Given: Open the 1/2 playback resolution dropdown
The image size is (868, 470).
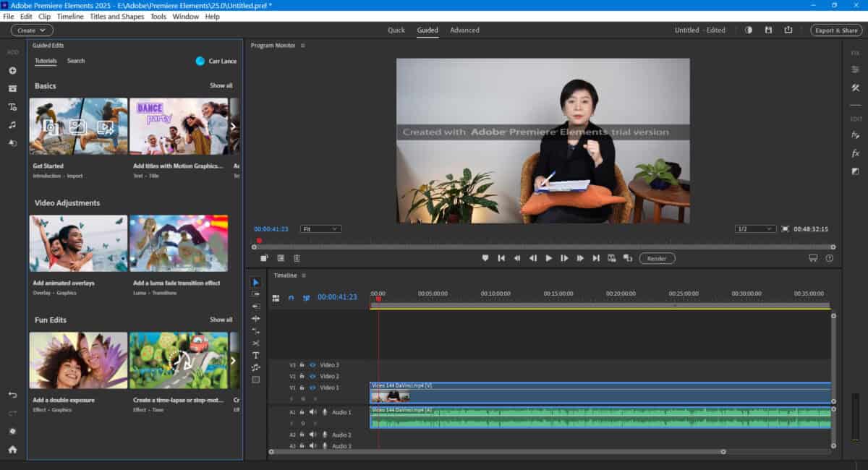Looking at the screenshot, I should tap(755, 228).
